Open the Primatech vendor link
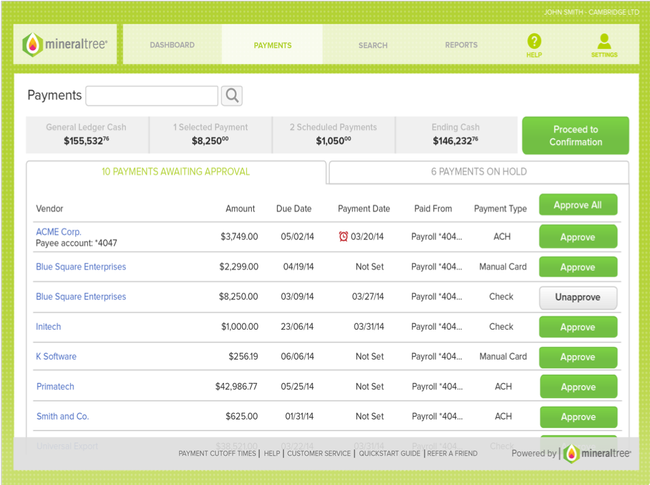This screenshot has height=485, width=650. [55, 386]
